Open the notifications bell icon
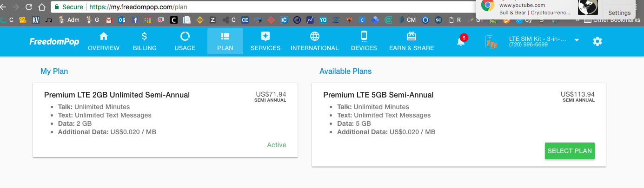 click(461, 41)
